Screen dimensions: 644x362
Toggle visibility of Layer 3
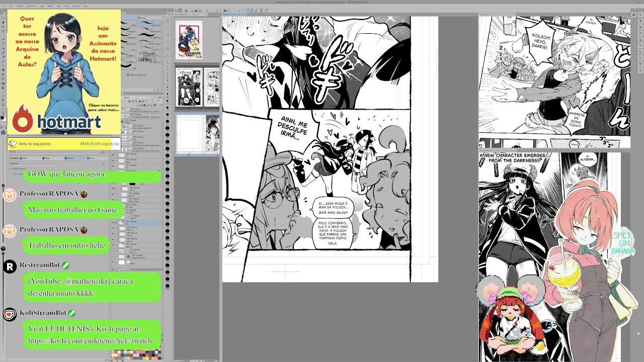pos(113,239)
